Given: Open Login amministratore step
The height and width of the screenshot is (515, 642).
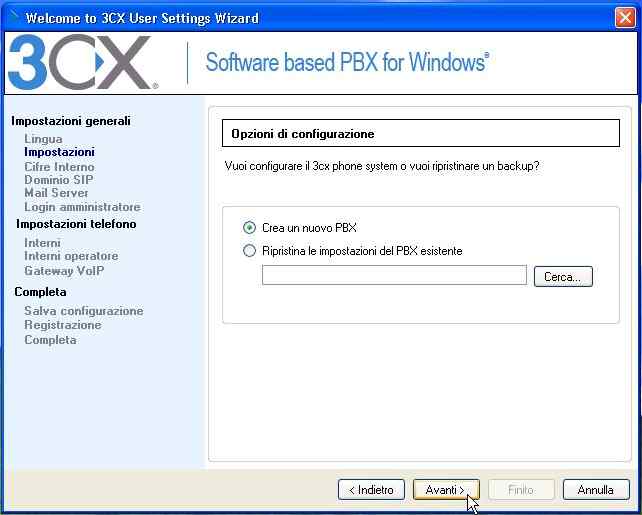Looking at the screenshot, I should coord(82,207).
